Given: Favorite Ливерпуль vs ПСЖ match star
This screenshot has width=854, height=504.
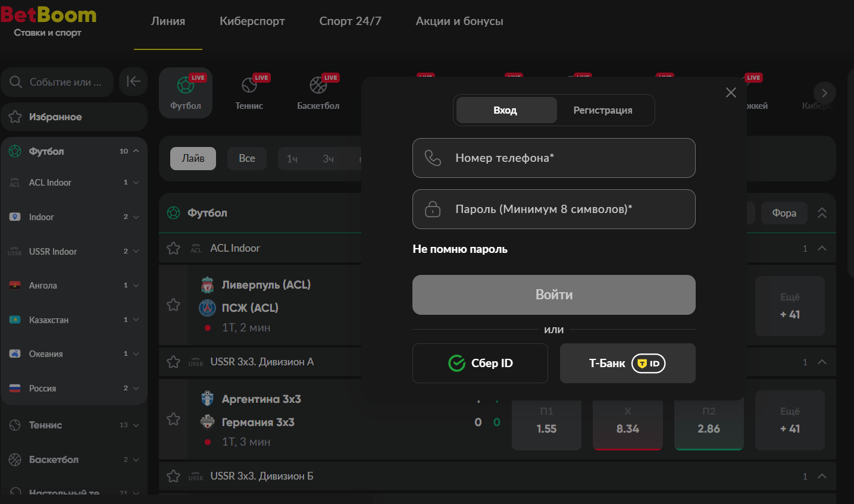Looking at the screenshot, I should click(173, 305).
